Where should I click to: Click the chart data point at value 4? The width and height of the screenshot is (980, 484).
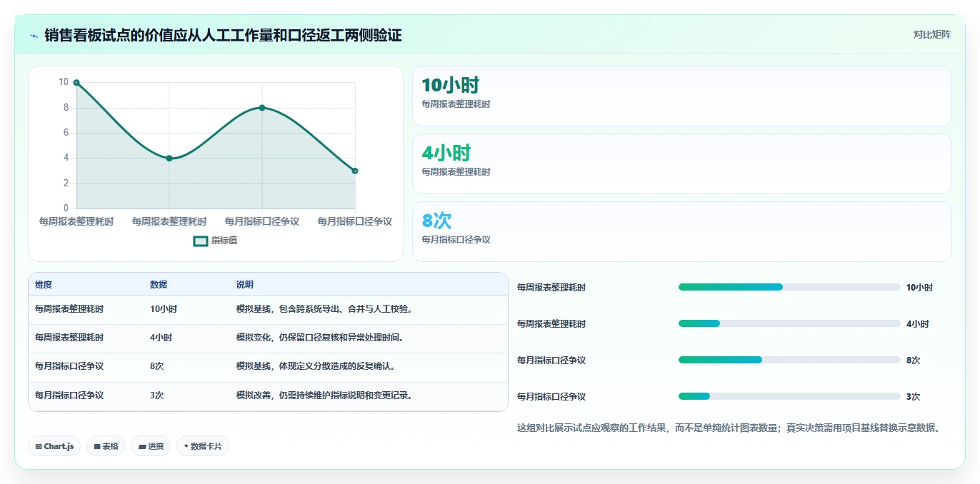[169, 158]
